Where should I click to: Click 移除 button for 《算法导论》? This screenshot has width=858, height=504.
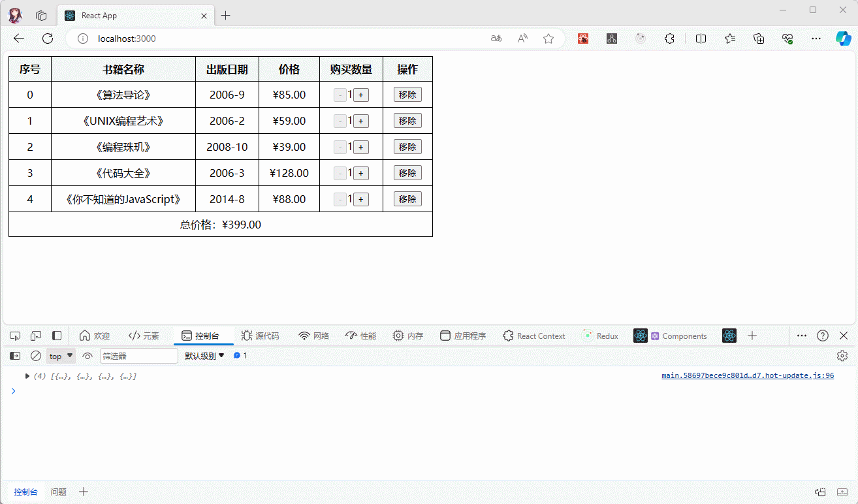407,95
